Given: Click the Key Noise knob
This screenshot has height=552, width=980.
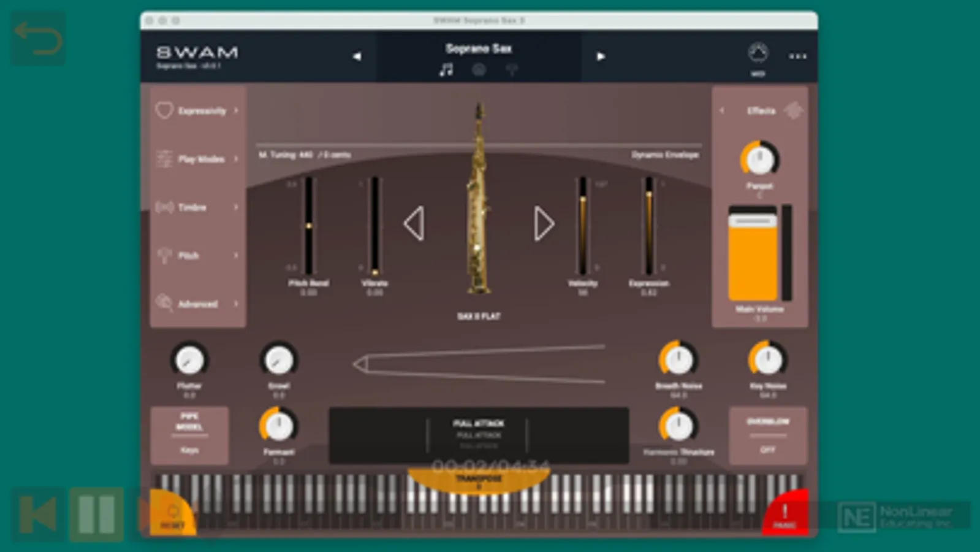Looking at the screenshot, I should [768, 360].
